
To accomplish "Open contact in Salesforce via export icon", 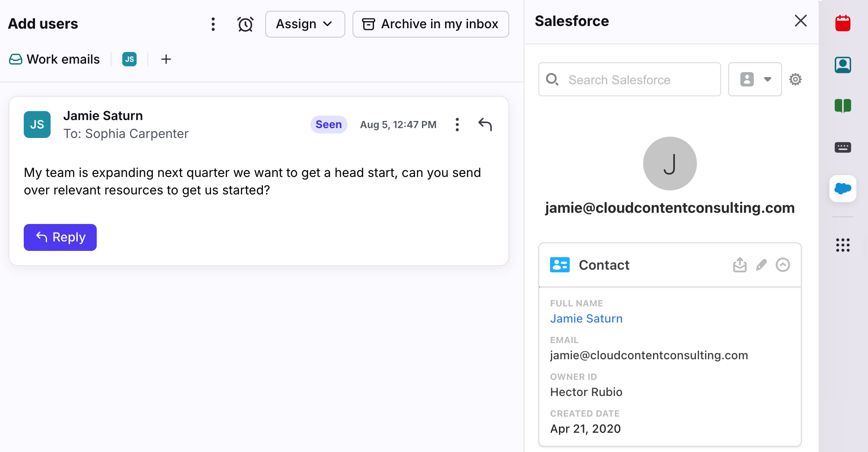I will pos(740,265).
